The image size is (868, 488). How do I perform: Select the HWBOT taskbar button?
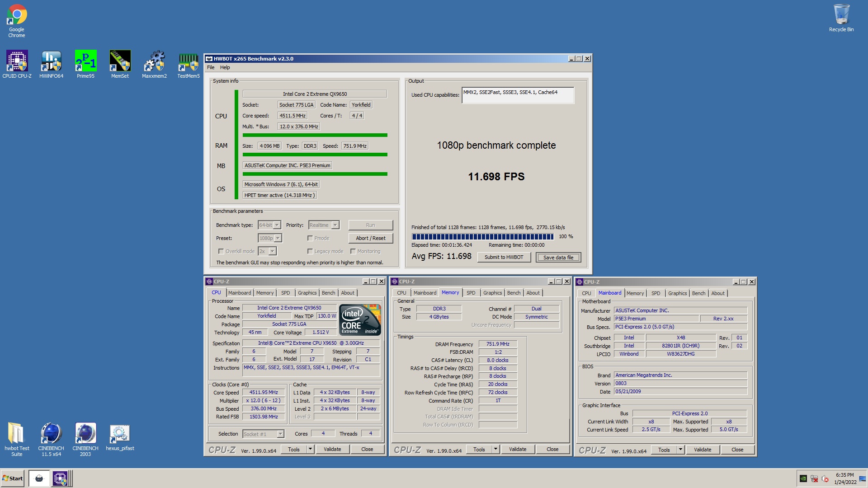coord(39,479)
